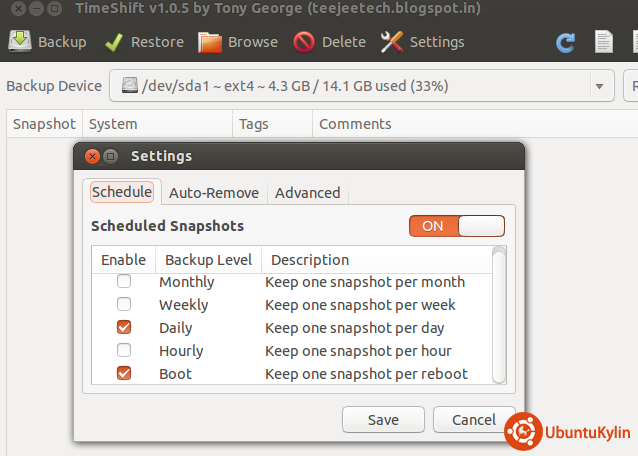This screenshot has height=456, width=638.
Task: Click the red Delete icon
Action: pos(304,42)
